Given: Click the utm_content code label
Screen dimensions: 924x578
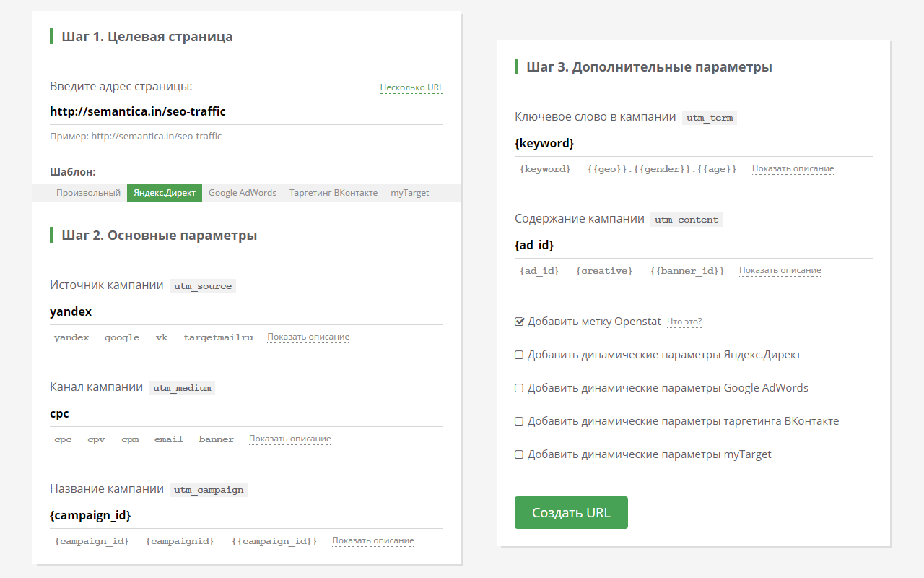Looking at the screenshot, I should click(687, 220).
